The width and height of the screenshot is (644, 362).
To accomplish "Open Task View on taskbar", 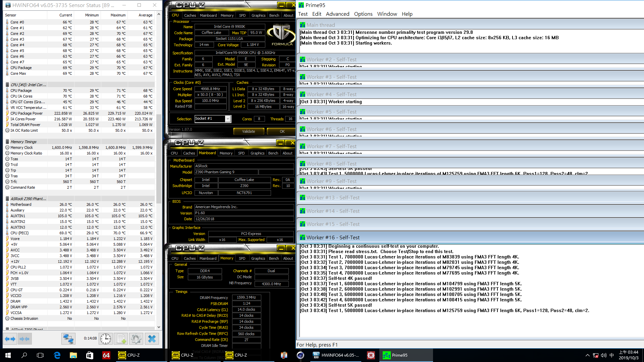I will pyautogui.click(x=40, y=355).
